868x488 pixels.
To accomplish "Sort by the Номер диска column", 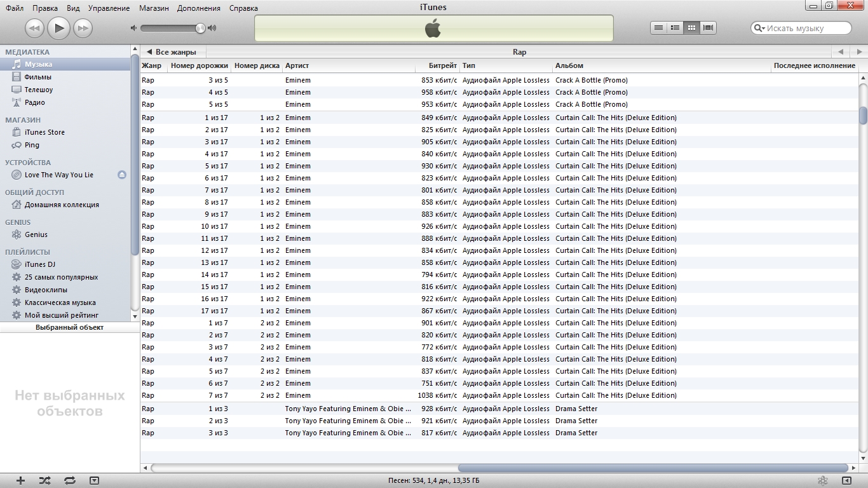I will (x=257, y=65).
